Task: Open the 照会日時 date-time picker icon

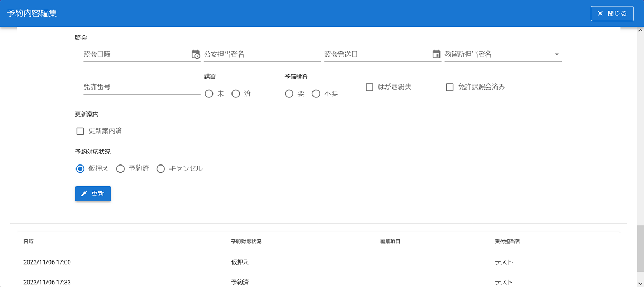Action: click(x=196, y=54)
